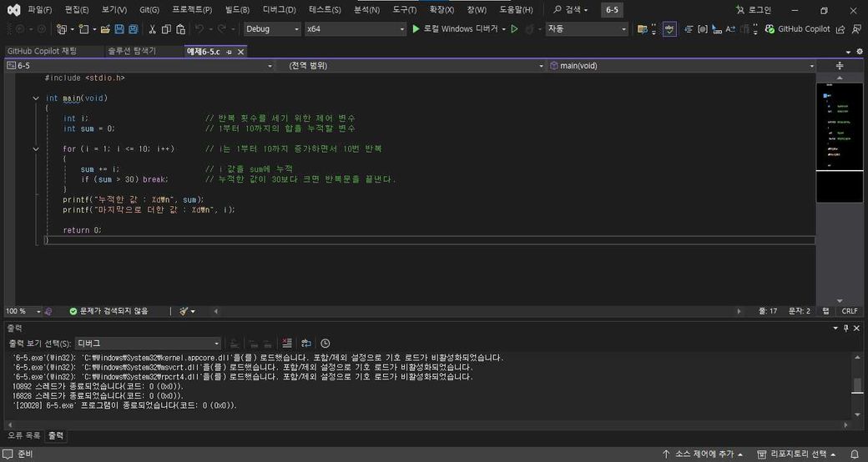Image resolution: width=868 pixels, height=462 pixels.
Task: Switch to the 오류 목록 tab
Action: [x=23, y=435]
